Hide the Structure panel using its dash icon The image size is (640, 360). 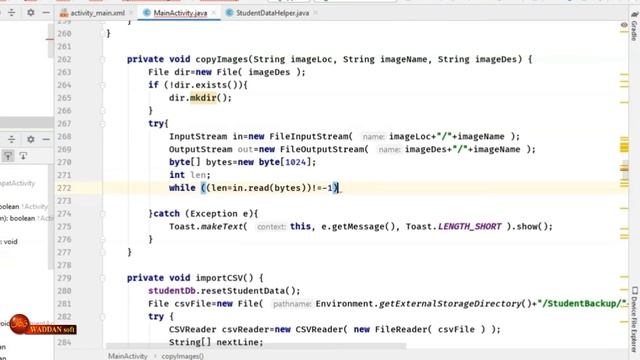(x=46, y=140)
